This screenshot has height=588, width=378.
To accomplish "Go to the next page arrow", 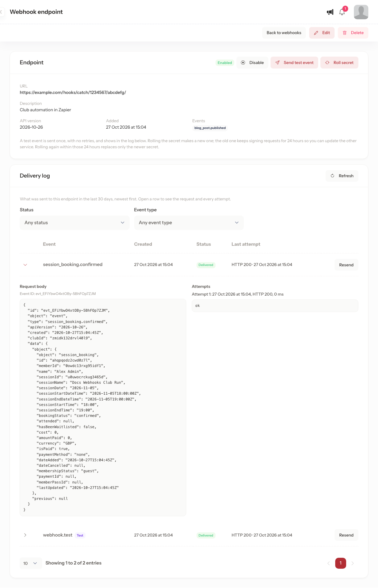I will click(x=353, y=563).
